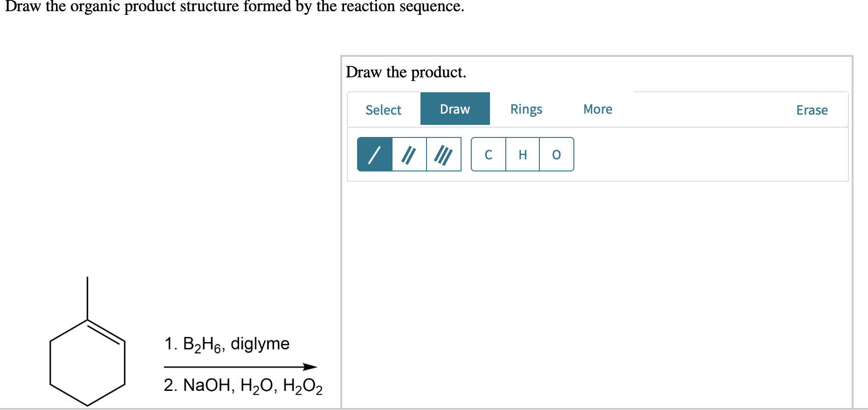Open the Rings tab
The image size is (868, 410).
click(x=526, y=109)
